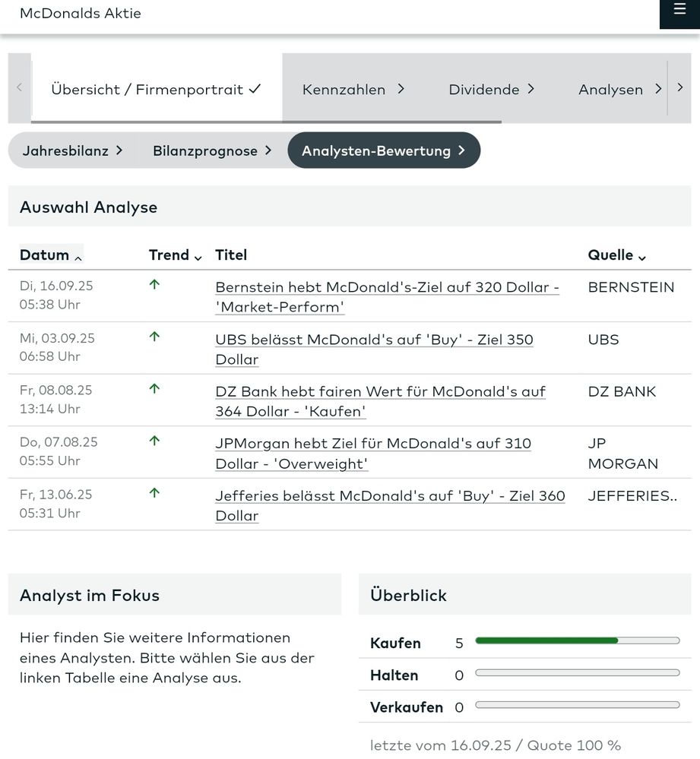Sort table by Datum column
Screen dimensions: 700x759
tap(51, 255)
